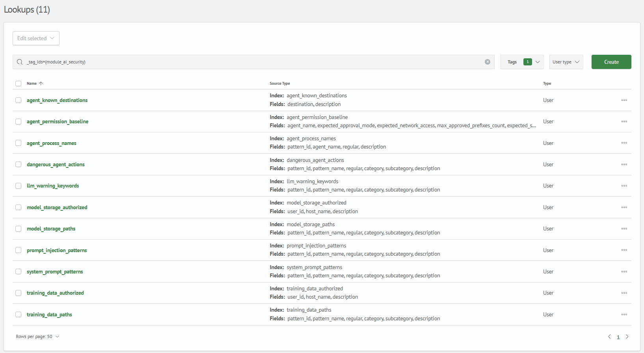Check the llm_warning_keywords row checkbox

point(18,186)
